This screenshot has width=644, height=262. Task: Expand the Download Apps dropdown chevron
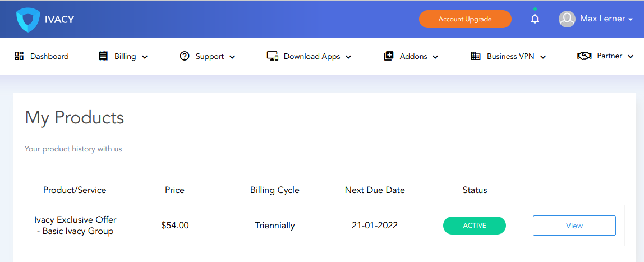(348, 57)
